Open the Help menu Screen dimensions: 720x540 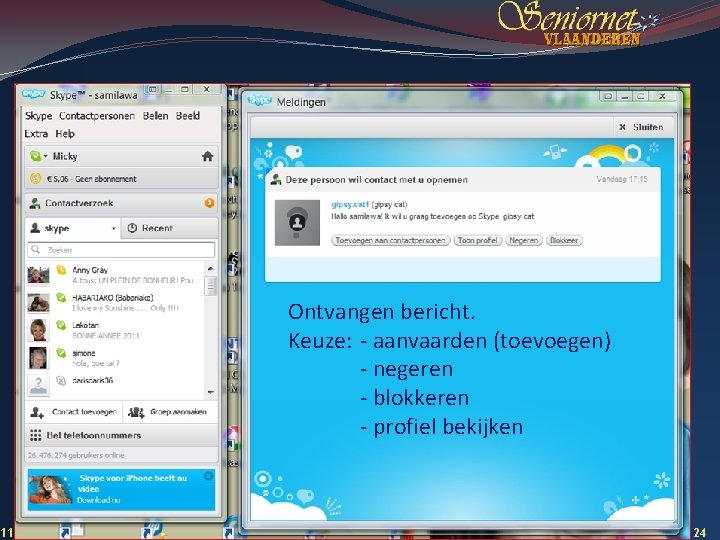point(65,134)
